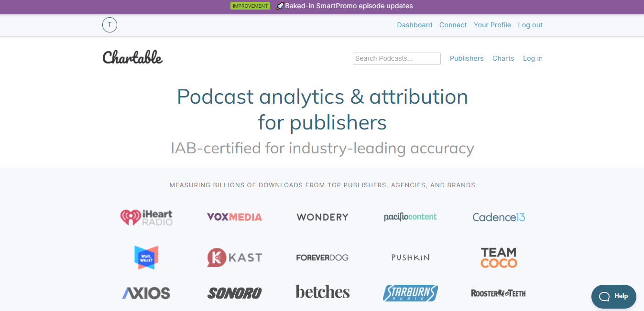Click the Pacific Content logo
Viewport: 644px width, 311px height.
point(410,217)
